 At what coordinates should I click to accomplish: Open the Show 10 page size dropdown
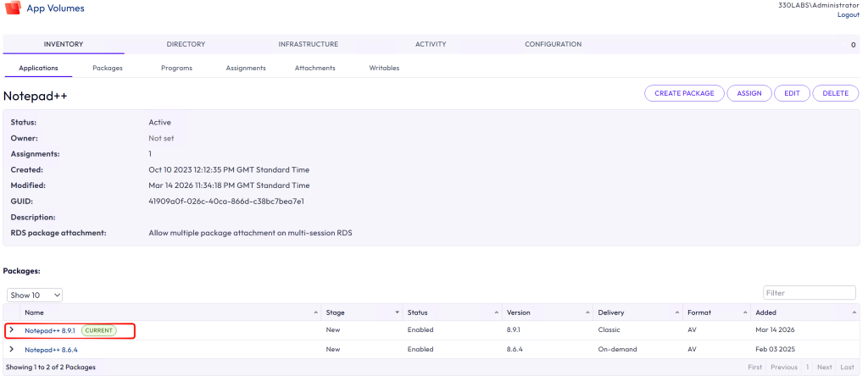(34, 296)
